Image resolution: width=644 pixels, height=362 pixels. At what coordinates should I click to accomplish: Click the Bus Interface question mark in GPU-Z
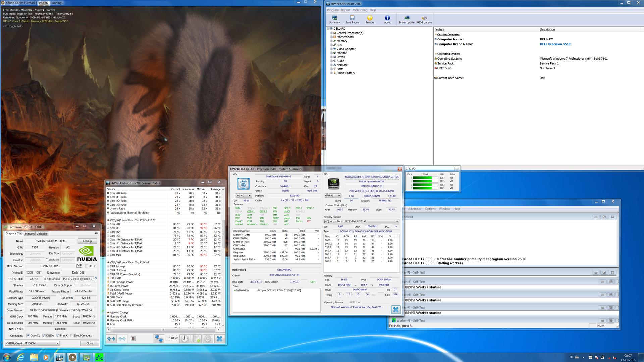point(96,279)
